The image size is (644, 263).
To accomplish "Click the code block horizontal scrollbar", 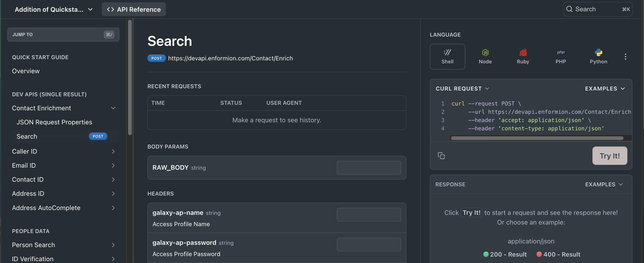I will (x=537, y=138).
